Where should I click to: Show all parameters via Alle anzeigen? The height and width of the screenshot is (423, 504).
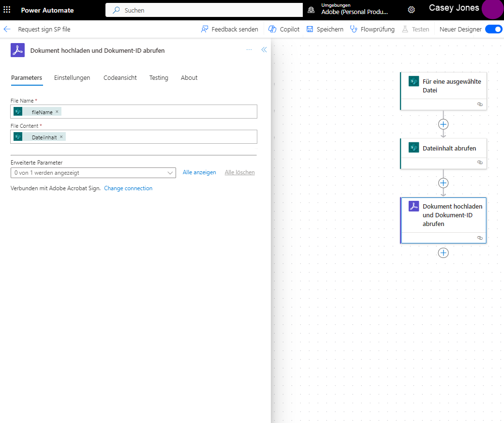coord(199,172)
